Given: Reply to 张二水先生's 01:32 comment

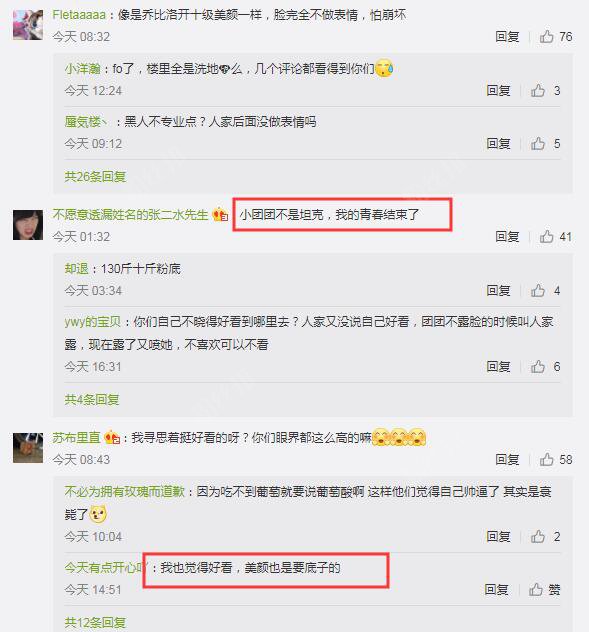Looking at the screenshot, I should (x=507, y=237).
